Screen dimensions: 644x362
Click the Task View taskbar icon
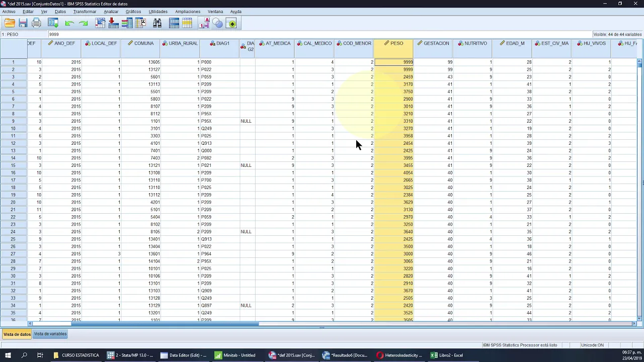coord(40,355)
